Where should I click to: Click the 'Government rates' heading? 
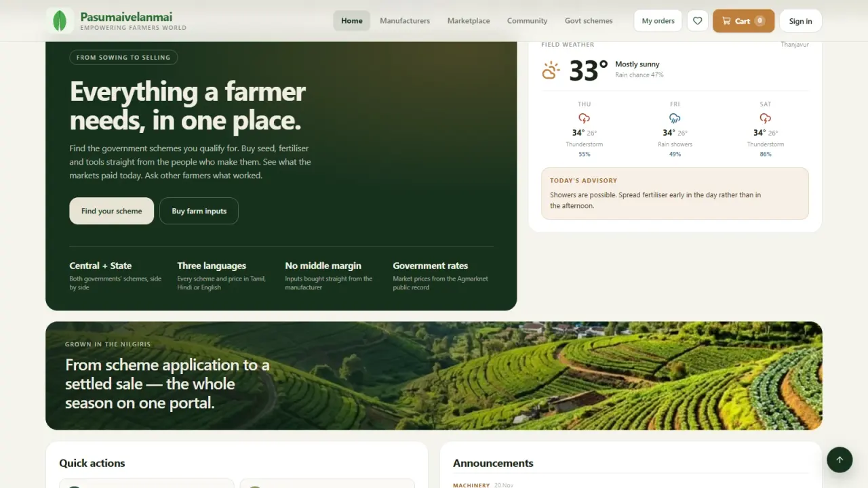[x=430, y=266]
